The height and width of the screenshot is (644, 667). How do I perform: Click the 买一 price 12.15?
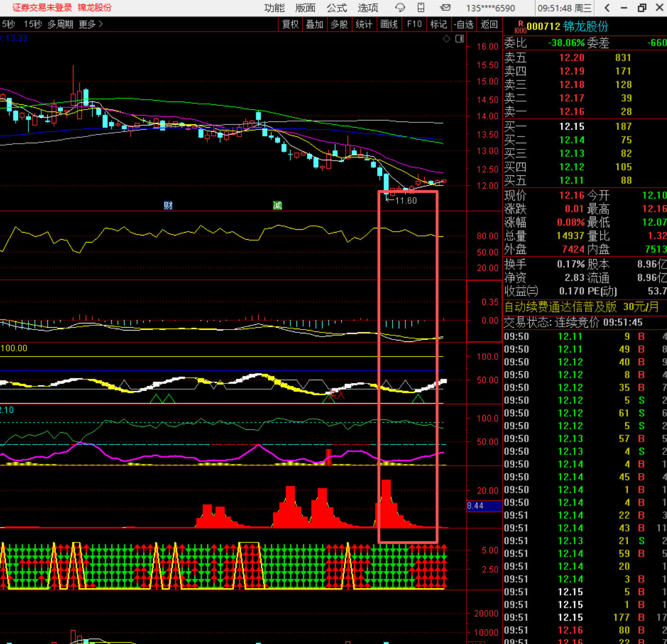point(572,127)
